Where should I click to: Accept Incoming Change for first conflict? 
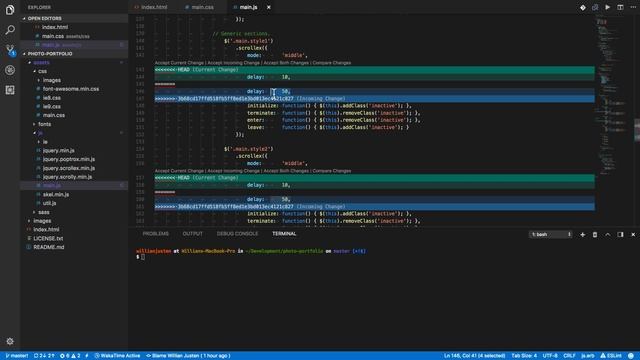point(233,63)
